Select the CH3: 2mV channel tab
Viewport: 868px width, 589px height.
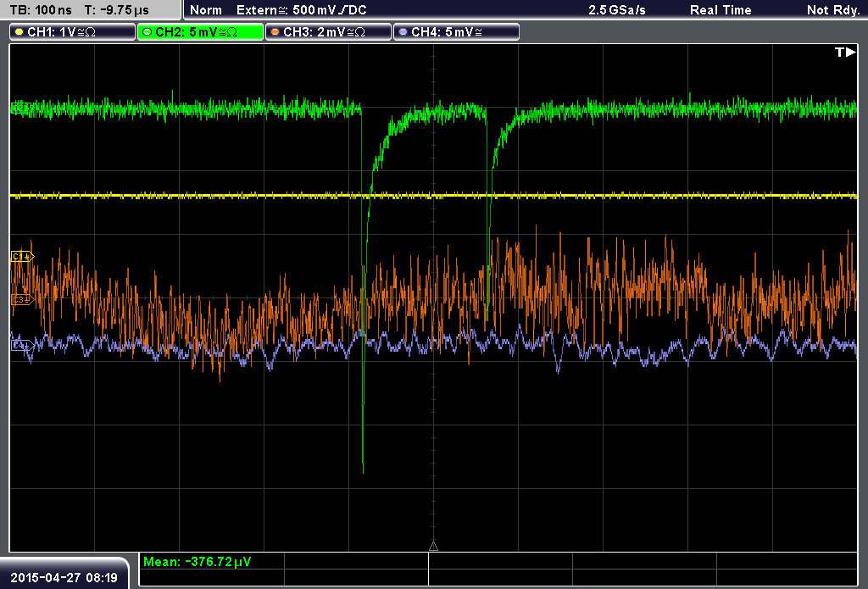[328, 32]
